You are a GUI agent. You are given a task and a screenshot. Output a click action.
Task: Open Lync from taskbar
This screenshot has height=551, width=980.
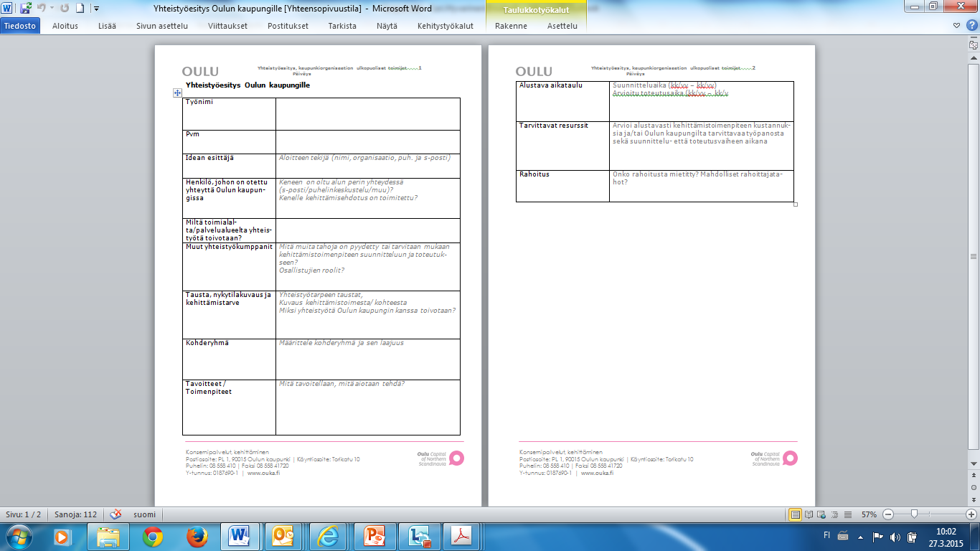point(418,537)
